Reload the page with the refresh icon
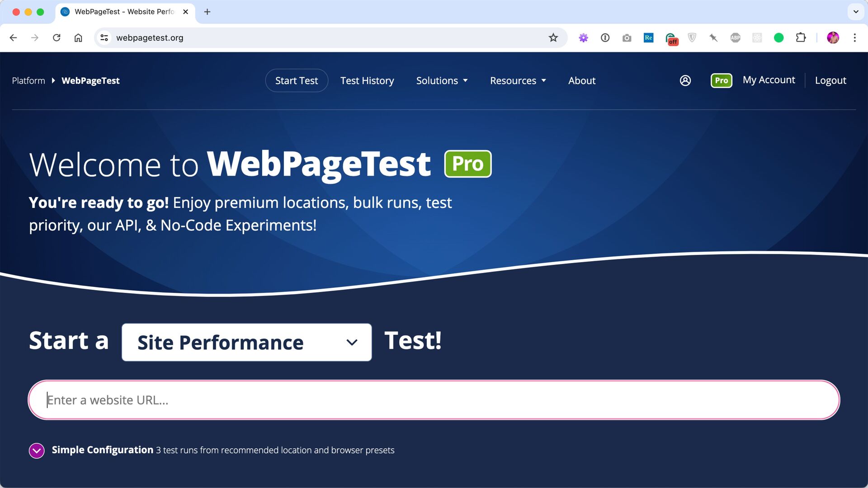Viewport: 868px width, 488px height. 57,38
